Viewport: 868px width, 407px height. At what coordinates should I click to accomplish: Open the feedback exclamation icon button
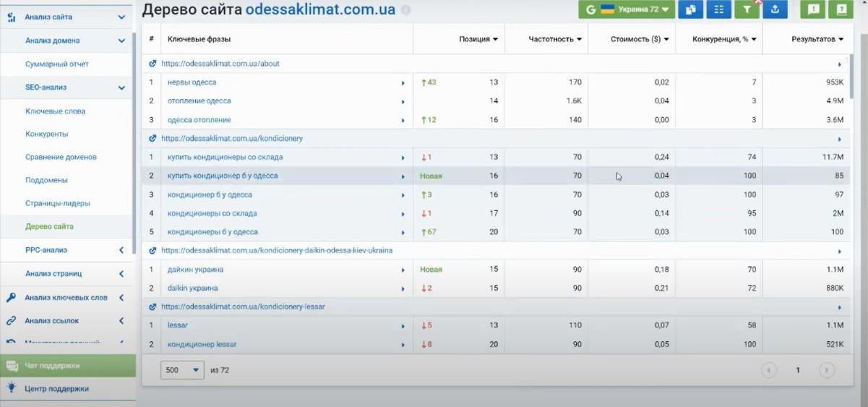tap(813, 9)
